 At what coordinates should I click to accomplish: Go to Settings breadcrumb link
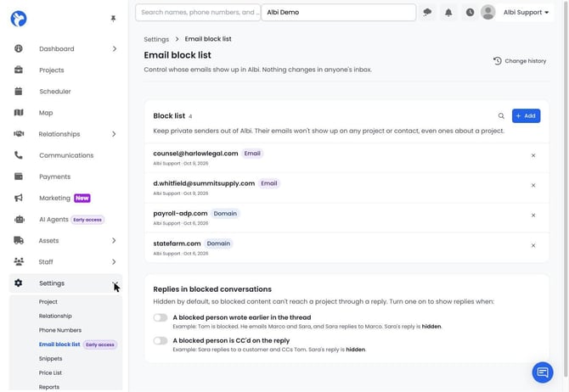click(x=156, y=39)
